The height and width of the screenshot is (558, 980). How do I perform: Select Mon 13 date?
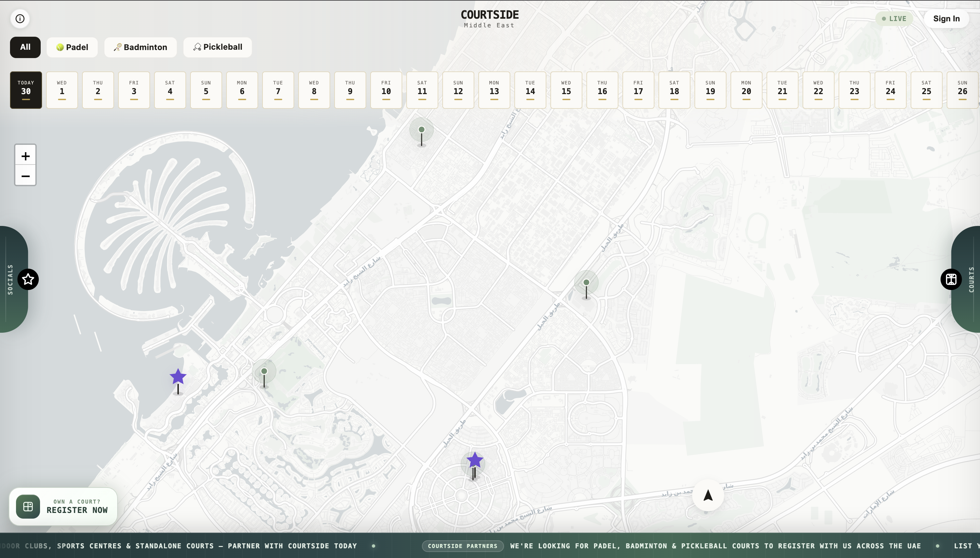tap(494, 90)
